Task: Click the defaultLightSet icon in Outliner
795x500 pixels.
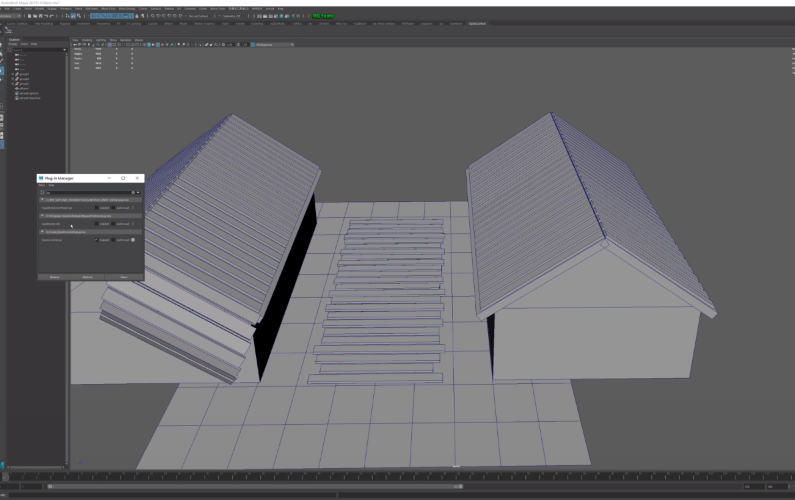Action: (x=17, y=93)
